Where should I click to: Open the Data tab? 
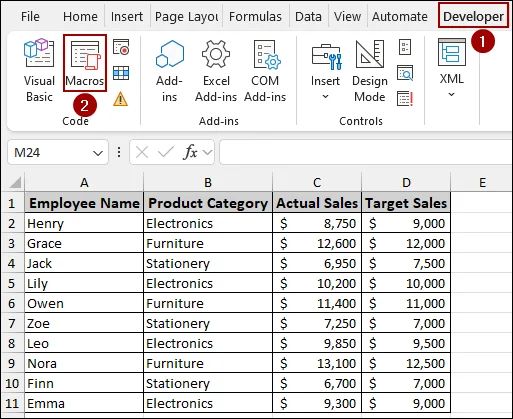click(308, 16)
